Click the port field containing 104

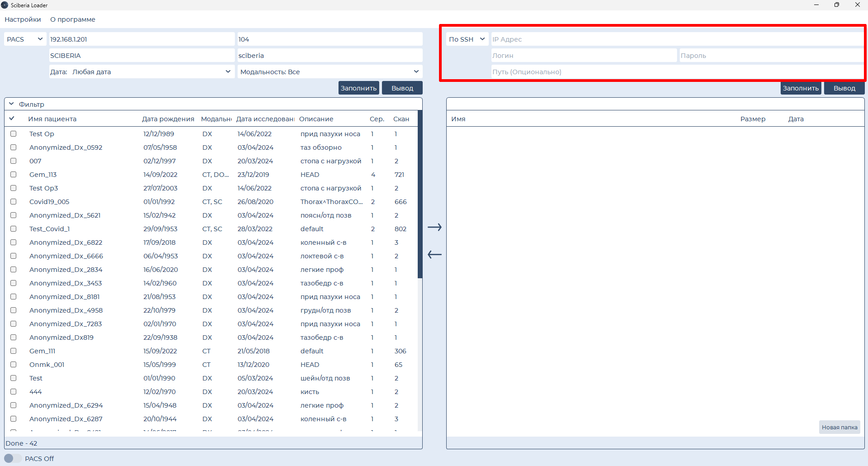[x=329, y=39]
